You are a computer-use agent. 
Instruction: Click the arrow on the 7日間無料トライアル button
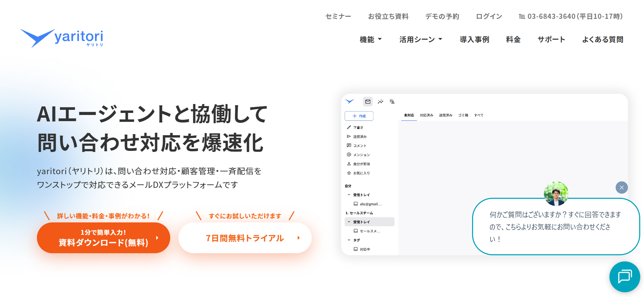pos(298,238)
